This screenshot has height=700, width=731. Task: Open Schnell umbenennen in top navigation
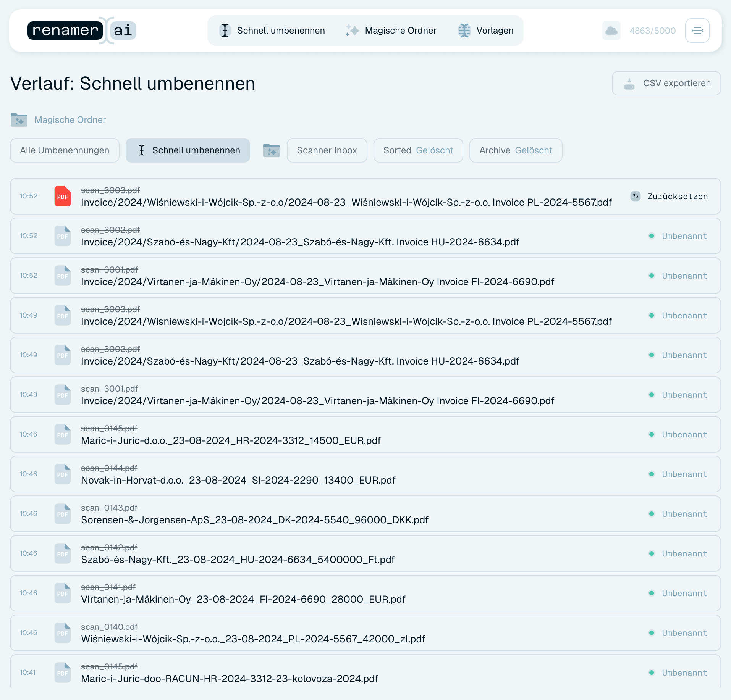tap(273, 31)
